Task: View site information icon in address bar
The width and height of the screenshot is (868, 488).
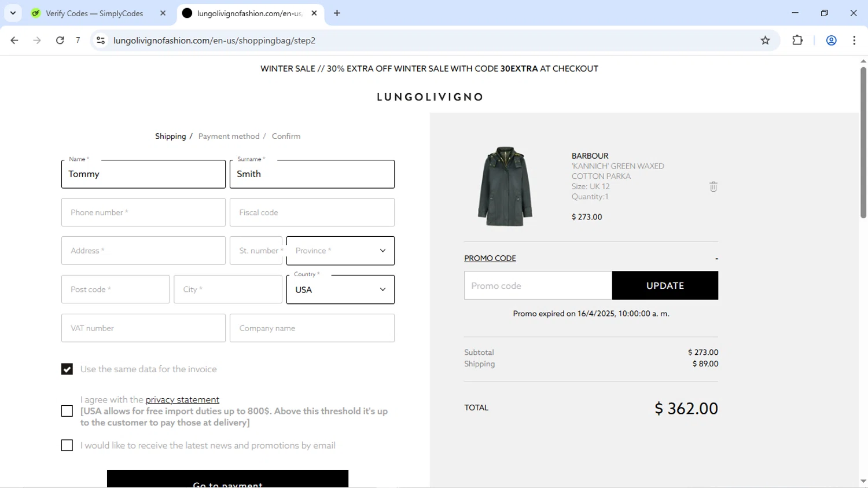Action: 101,41
